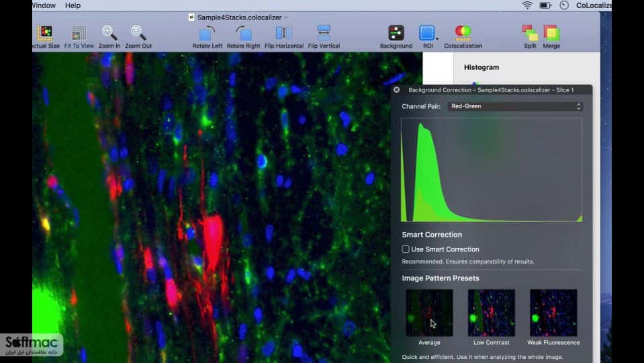Open the Help menu
644x363 pixels.
click(x=73, y=5)
